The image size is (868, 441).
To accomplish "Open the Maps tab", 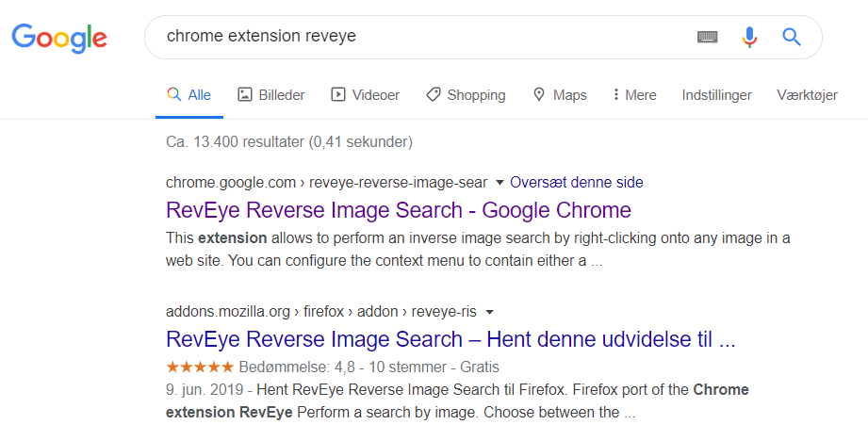I will coord(560,95).
